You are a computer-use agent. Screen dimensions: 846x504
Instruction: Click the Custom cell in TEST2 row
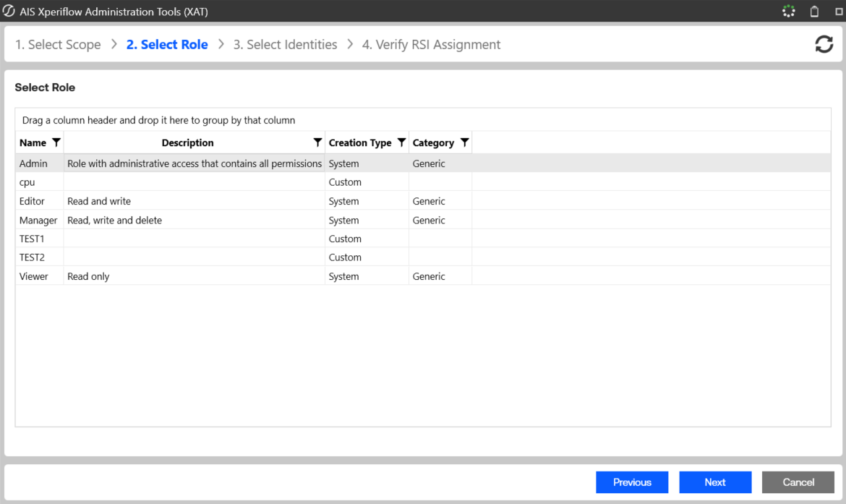367,257
